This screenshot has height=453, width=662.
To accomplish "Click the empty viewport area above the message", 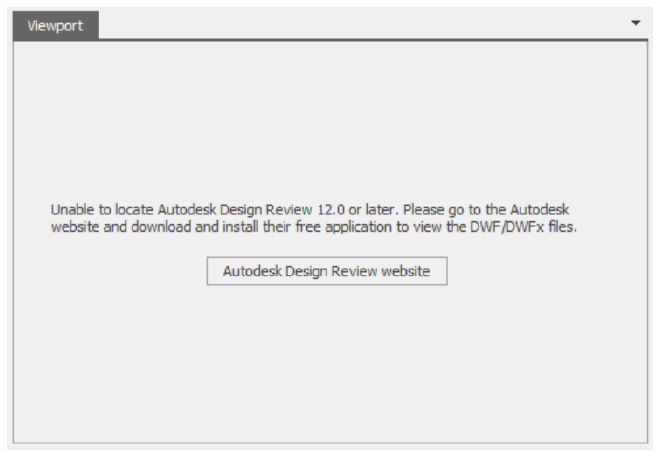I will click(330, 120).
